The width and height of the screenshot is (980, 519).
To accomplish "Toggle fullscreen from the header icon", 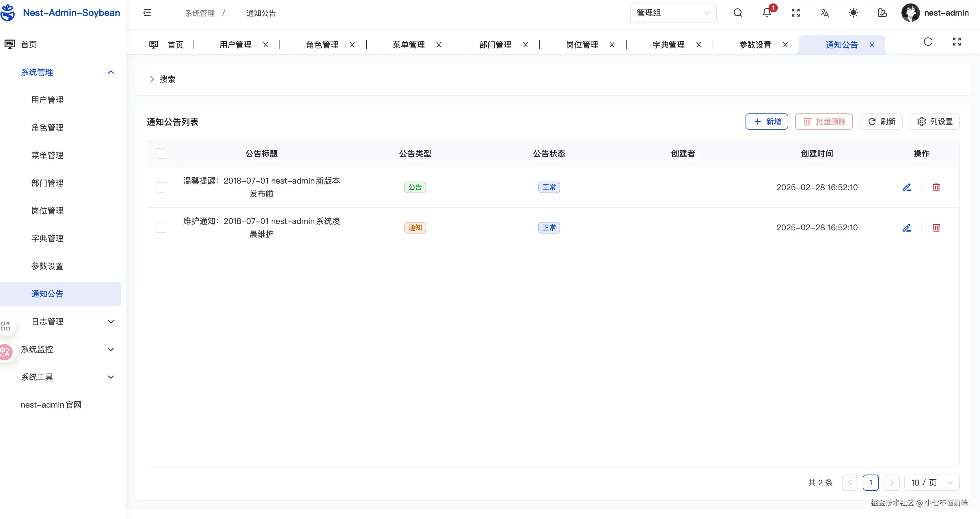I will pyautogui.click(x=795, y=13).
